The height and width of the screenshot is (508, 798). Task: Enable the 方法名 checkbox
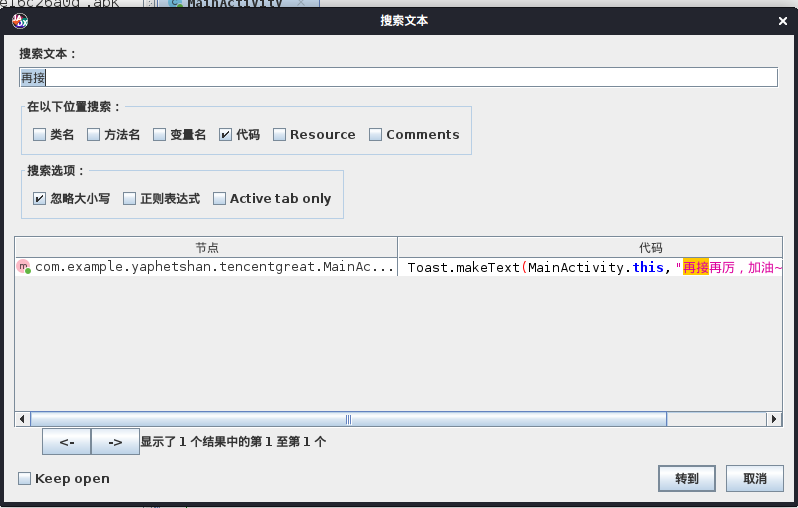[93, 134]
